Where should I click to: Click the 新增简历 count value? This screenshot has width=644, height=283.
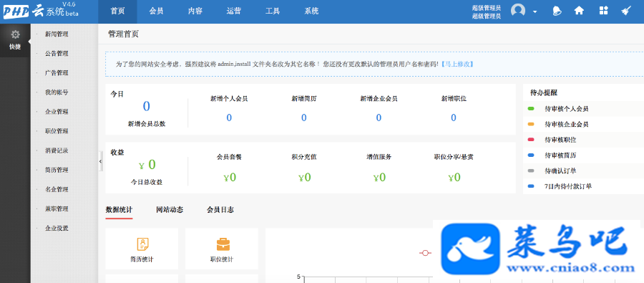pos(304,118)
